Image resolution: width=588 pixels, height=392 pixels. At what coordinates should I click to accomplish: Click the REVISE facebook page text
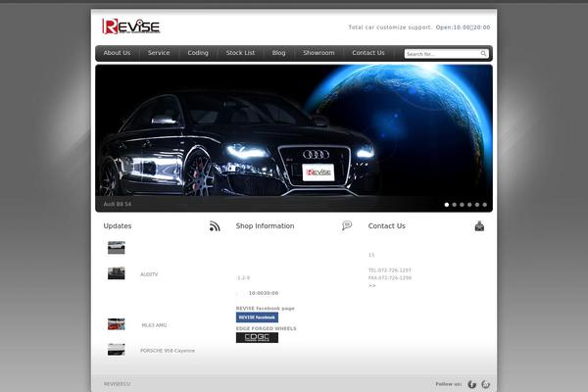(x=266, y=309)
